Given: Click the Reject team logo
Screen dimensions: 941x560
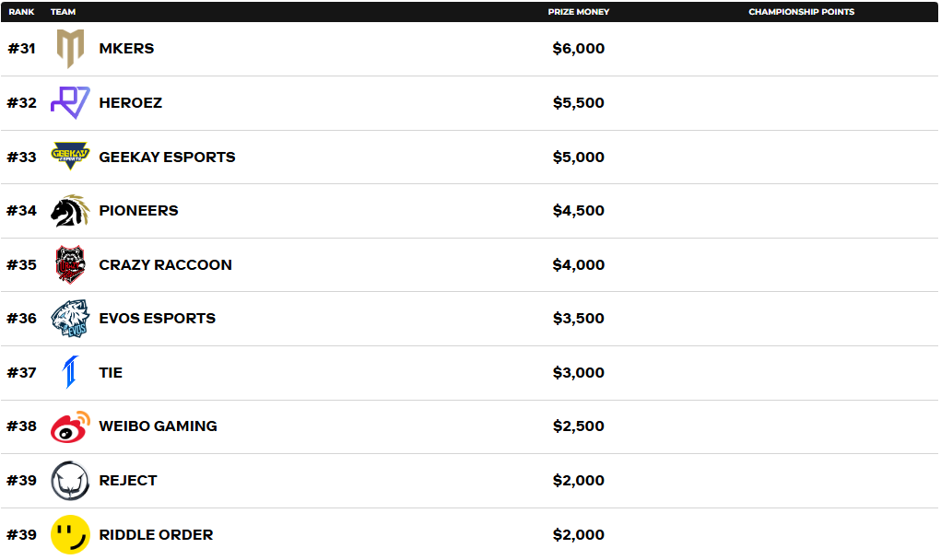Looking at the screenshot, I should tap(70, 481).
